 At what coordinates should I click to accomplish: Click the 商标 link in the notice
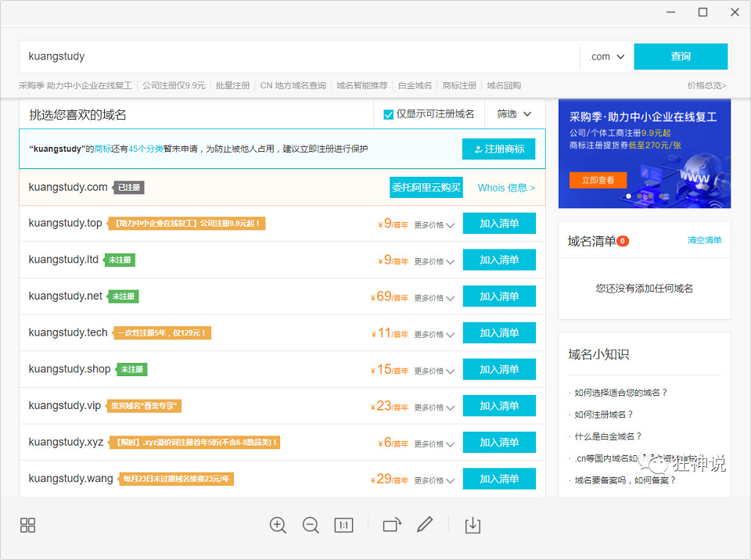[x=103, y=149]
